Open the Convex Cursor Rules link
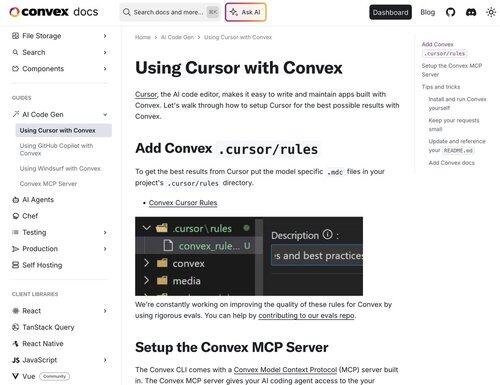Image resolution: width=500 pixels, height=385 pixels. 183,203
